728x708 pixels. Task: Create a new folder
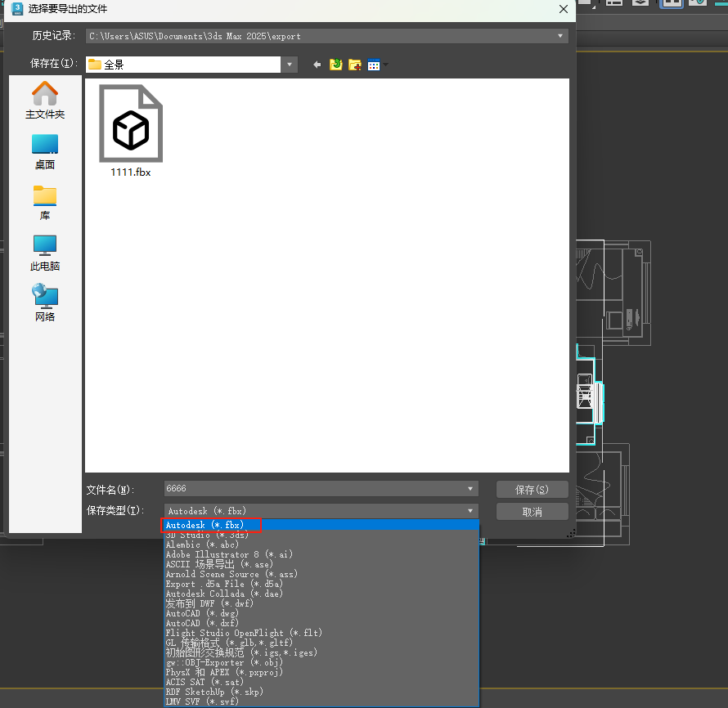(x=355, y=65)
